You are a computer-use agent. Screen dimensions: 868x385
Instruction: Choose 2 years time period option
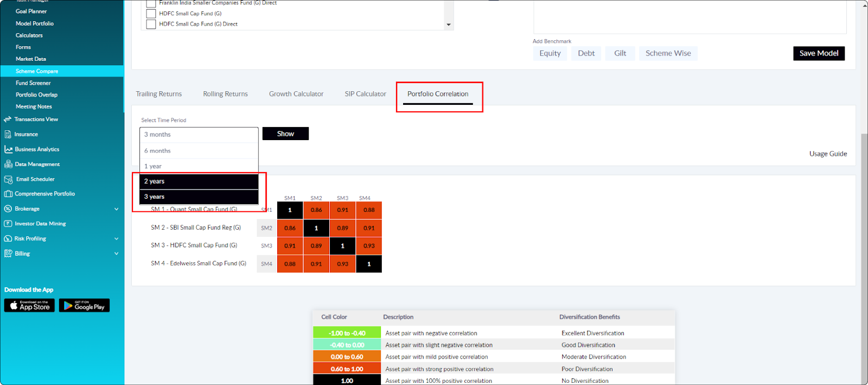(199, 181)
